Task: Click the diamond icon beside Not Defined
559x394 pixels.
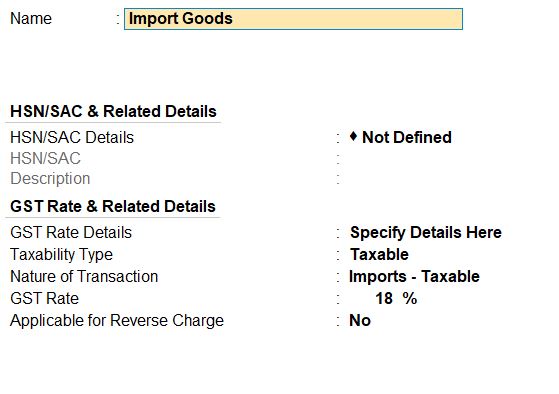Action: pyautogui.click(x=353, y=136)
